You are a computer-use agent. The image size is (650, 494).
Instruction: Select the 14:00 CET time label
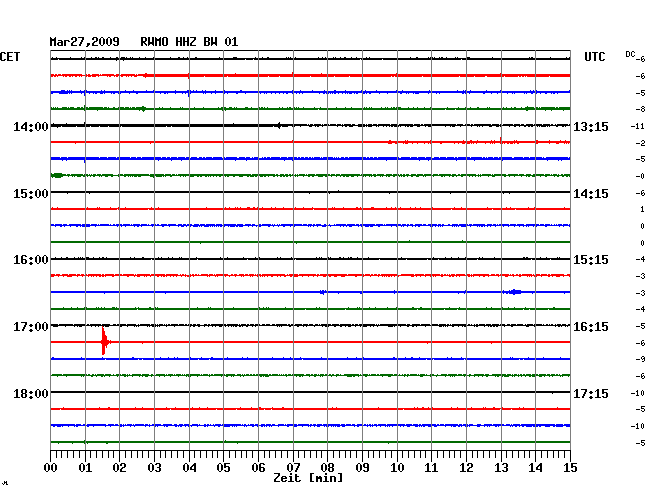pos(31,126)
